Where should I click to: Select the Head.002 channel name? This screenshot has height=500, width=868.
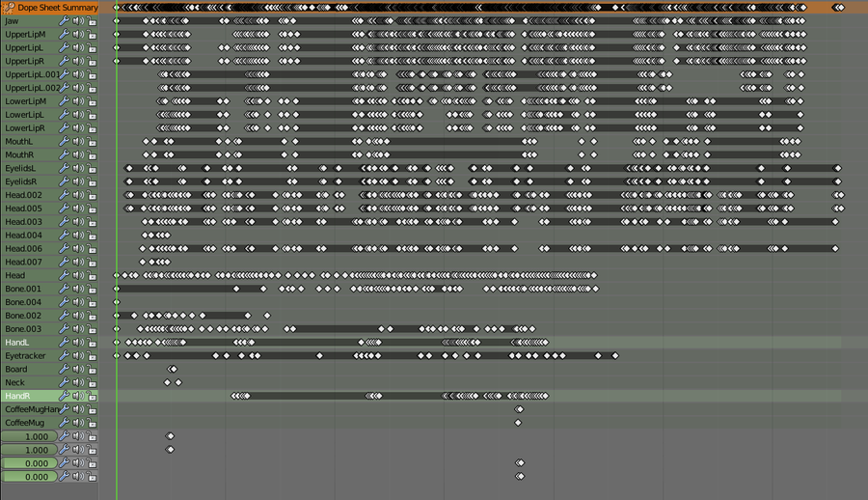(23, 195)
